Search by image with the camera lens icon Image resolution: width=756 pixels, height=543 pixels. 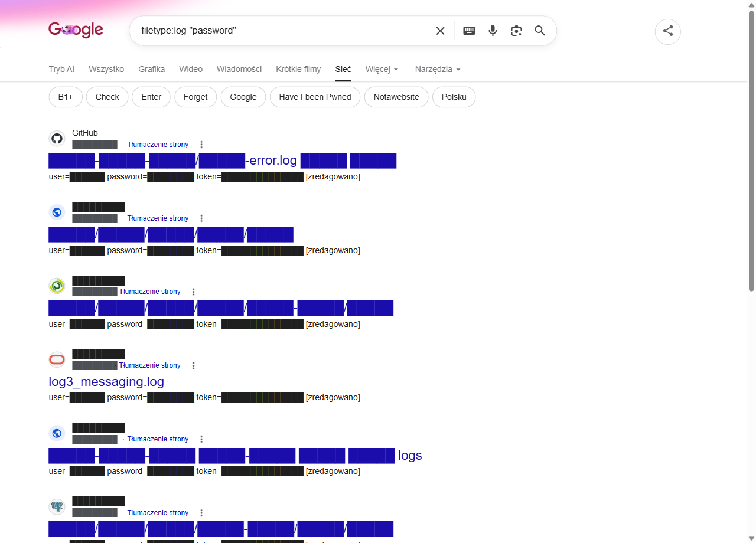coord(516,31)
